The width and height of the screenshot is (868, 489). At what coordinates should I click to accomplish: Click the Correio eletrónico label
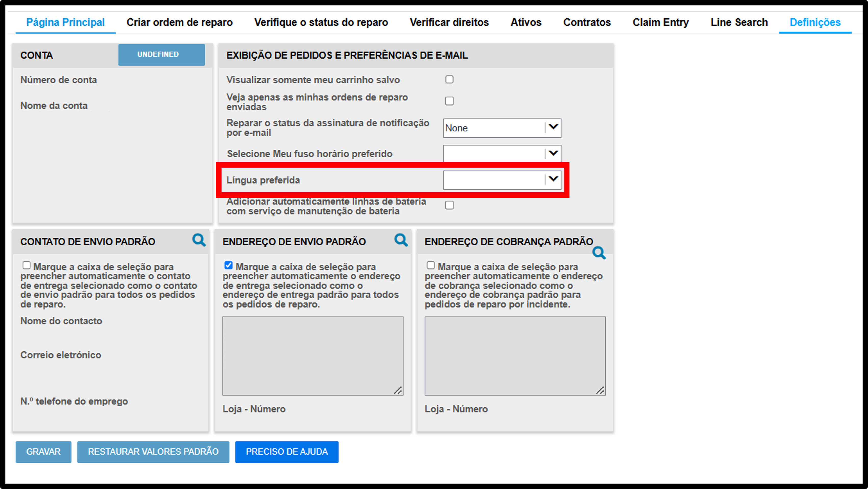pos(61,355)
